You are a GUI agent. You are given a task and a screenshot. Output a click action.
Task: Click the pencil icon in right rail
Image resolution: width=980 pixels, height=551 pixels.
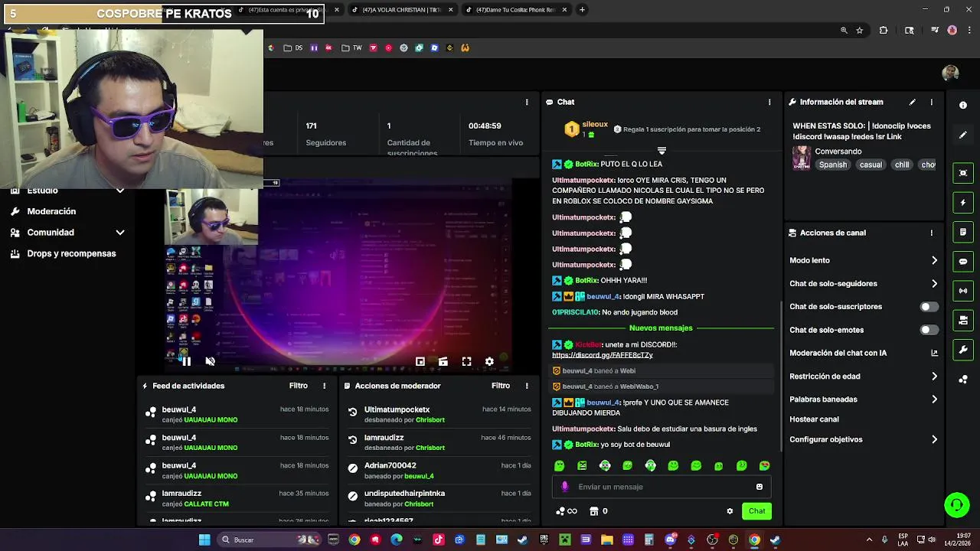[x=963, y=135]
